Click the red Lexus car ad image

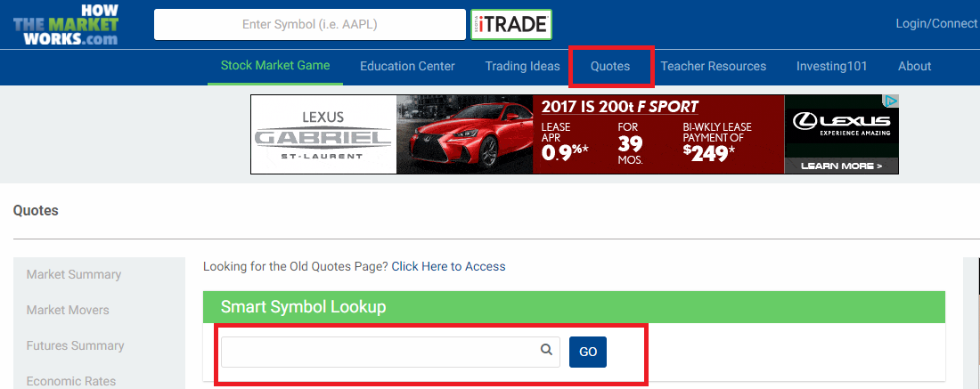(464, 134)
